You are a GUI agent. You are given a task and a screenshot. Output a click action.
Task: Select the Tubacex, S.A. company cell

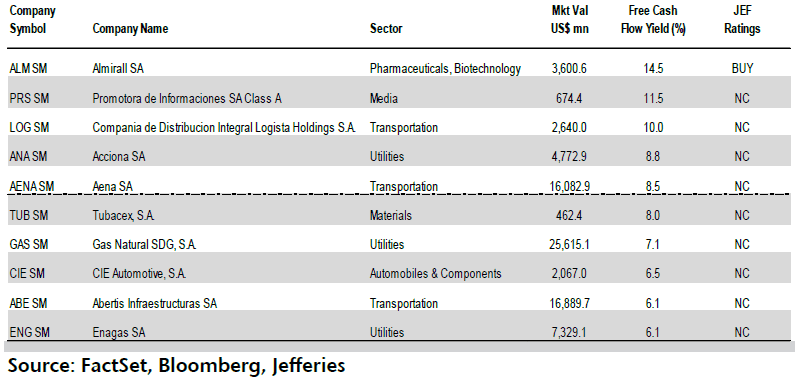pos(123,216)
